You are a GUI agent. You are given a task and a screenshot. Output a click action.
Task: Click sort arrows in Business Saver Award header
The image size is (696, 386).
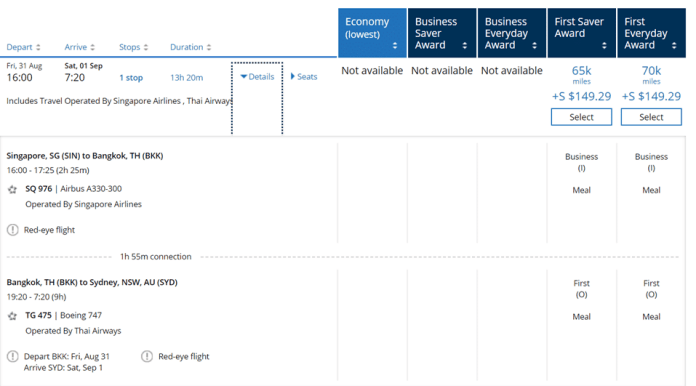click(x=464, y=45)
